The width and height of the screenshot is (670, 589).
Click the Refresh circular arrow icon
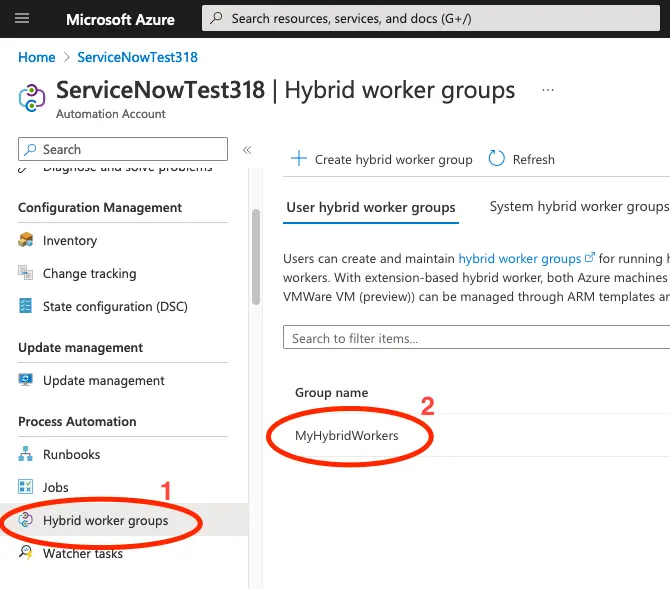[x=497, y=159]
